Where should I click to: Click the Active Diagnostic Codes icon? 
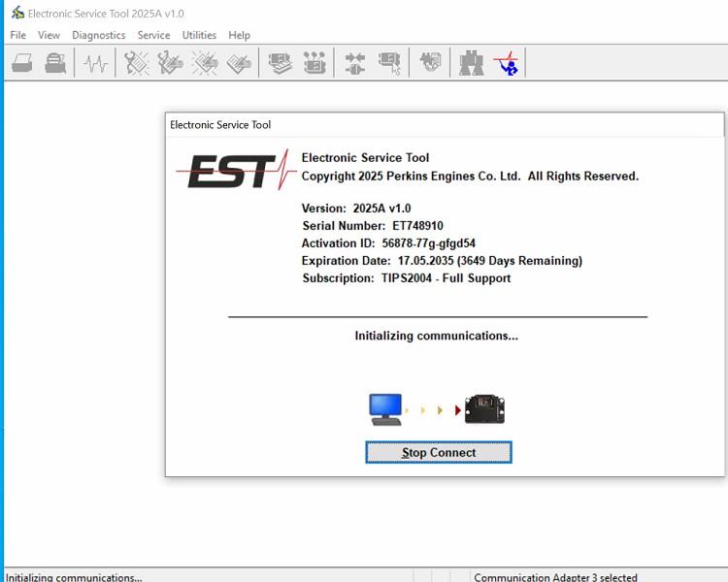coord(136,64)
